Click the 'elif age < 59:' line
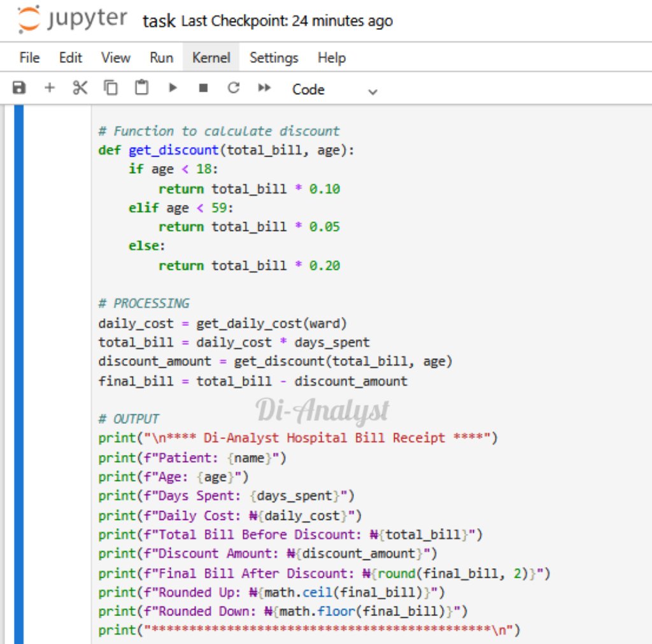The height and width of the screenshot is (644, 652). tap(181, 207)
